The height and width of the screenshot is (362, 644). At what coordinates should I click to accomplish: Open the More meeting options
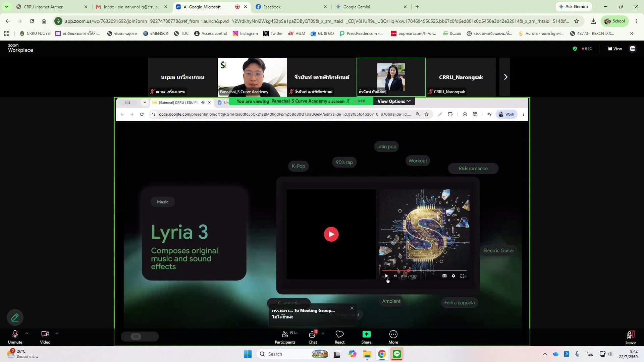393,337
